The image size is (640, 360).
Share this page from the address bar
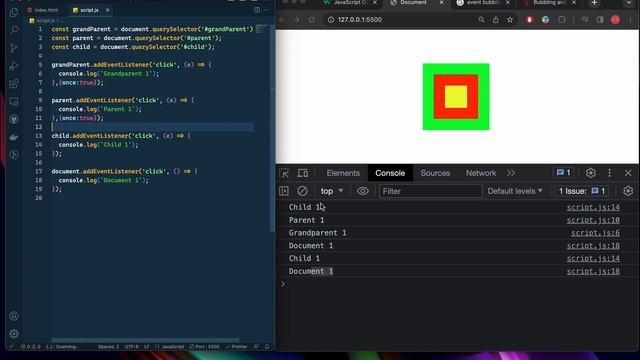tap(496, 20)
